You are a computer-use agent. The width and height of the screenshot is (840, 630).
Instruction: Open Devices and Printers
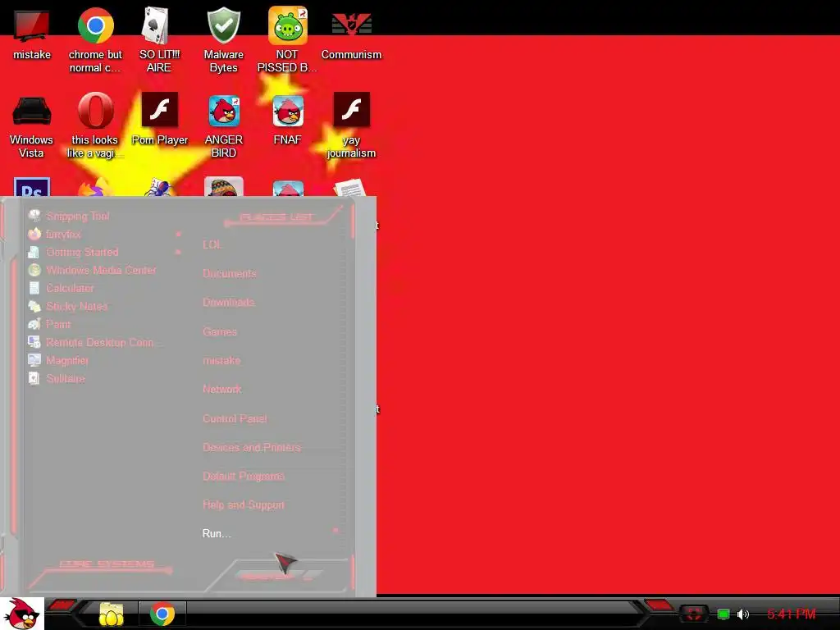(x=252, y=447)
